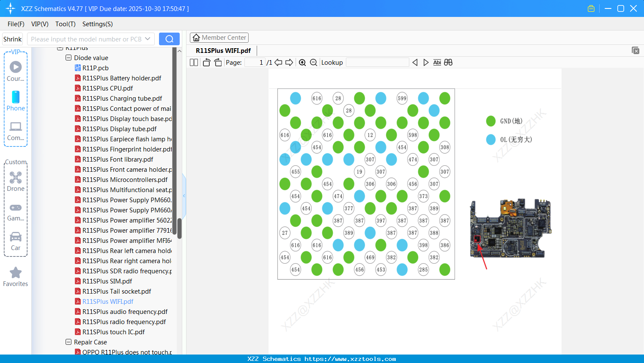
Task: Open the VIP(V) menu
Action: pyautogui.click(x=40, y=24)
